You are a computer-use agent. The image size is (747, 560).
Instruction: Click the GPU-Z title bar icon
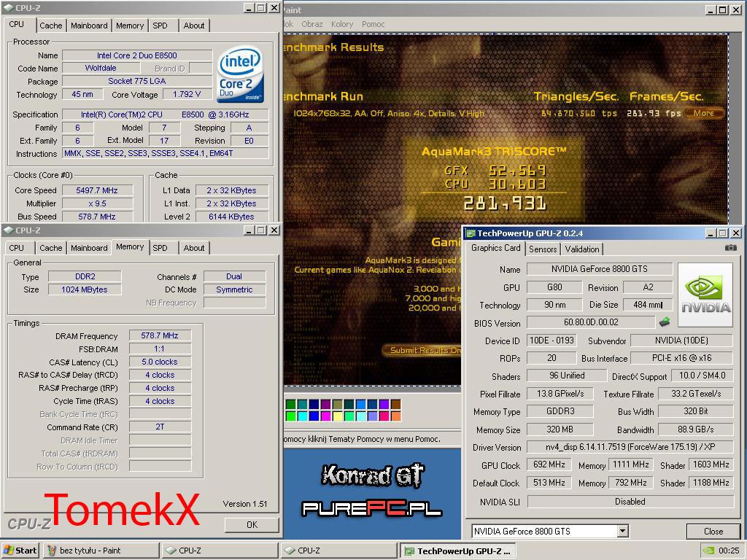point(471,233)
